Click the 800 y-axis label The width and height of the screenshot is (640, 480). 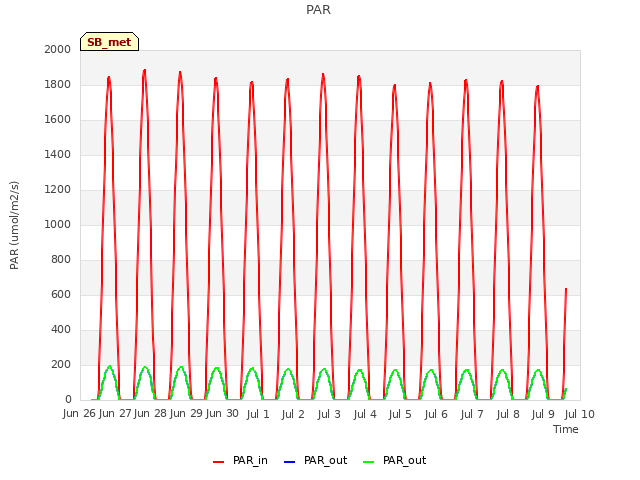click(x=61, y=260)
